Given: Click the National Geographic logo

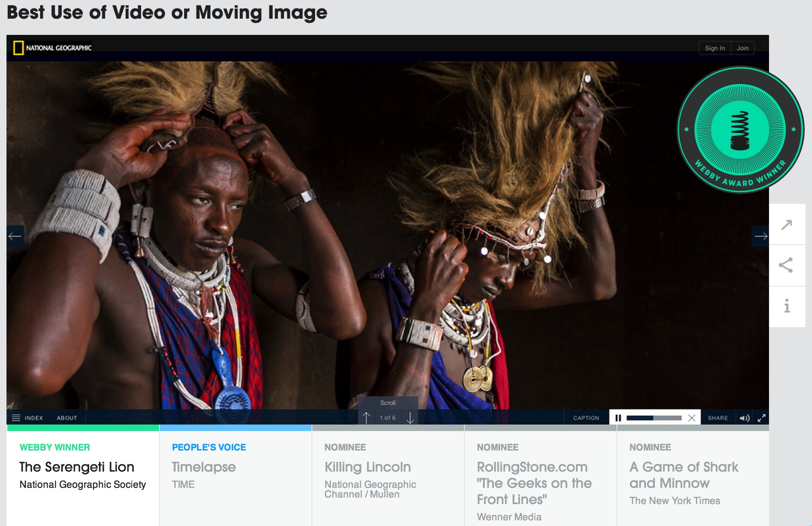Looking at the screenshot, I should tap(52, 48).
